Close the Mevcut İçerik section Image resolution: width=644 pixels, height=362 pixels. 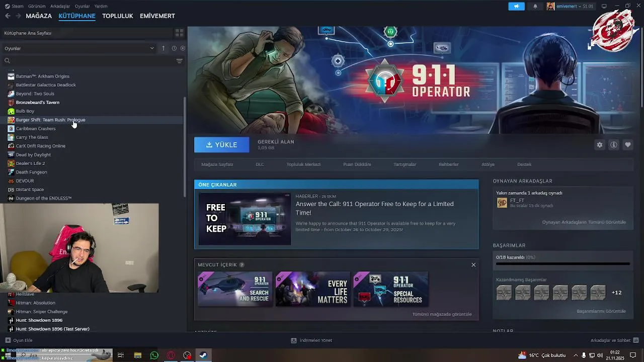tap(473, 265)
